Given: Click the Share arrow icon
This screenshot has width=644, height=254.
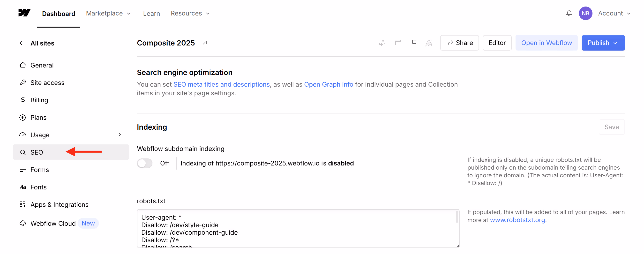Looking at the screenshot, I should click(450, 43).
